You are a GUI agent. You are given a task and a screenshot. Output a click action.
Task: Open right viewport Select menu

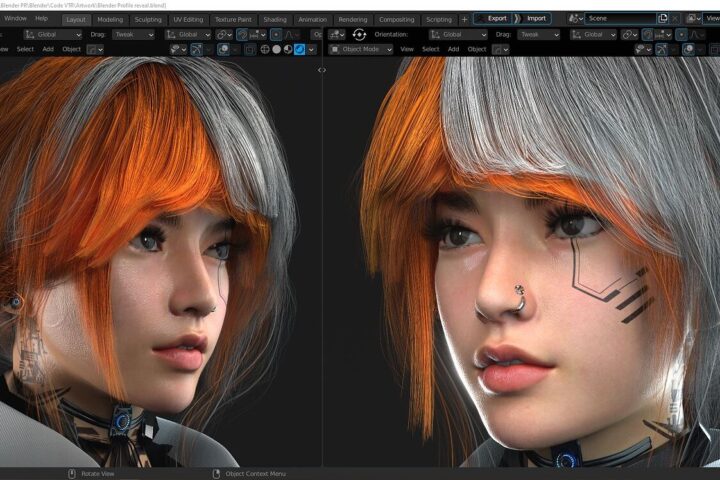[431, 49]
